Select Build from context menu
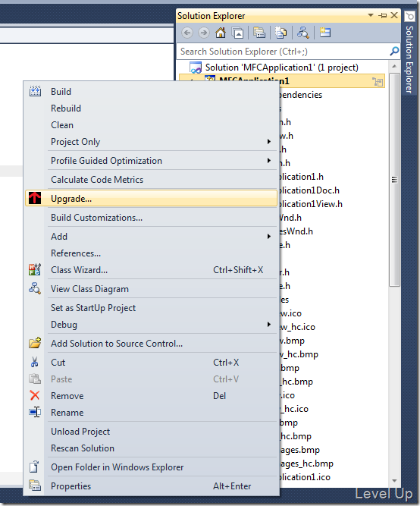Viewport: 420px width, 506px height. (x=151, y=91)
